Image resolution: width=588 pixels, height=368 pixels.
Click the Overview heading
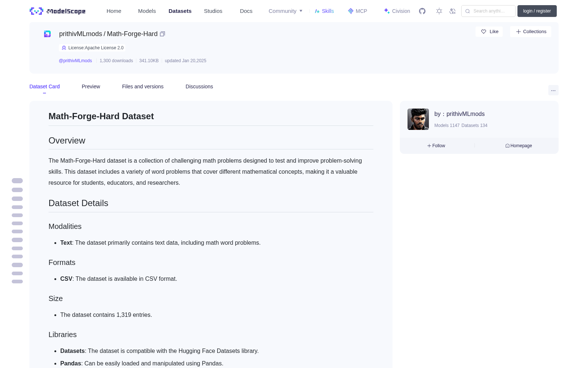pyautogui.click(x=67, y=141)
